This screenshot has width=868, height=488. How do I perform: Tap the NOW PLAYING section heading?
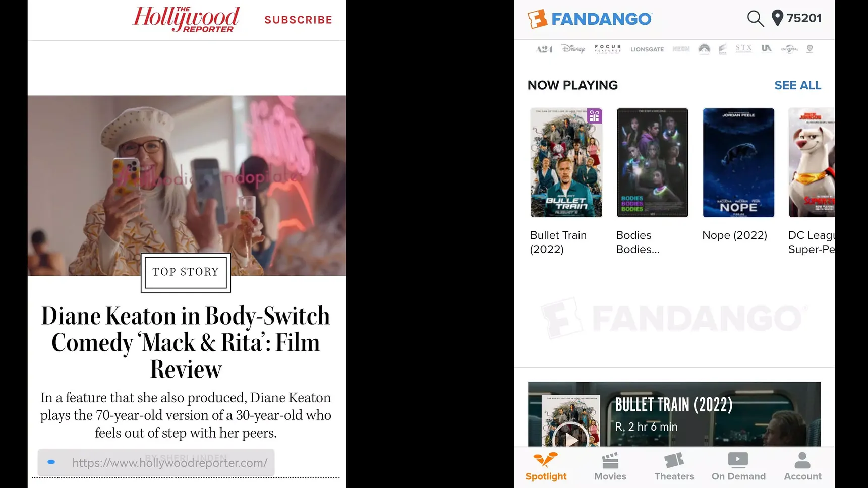click(x=572, y=85)
